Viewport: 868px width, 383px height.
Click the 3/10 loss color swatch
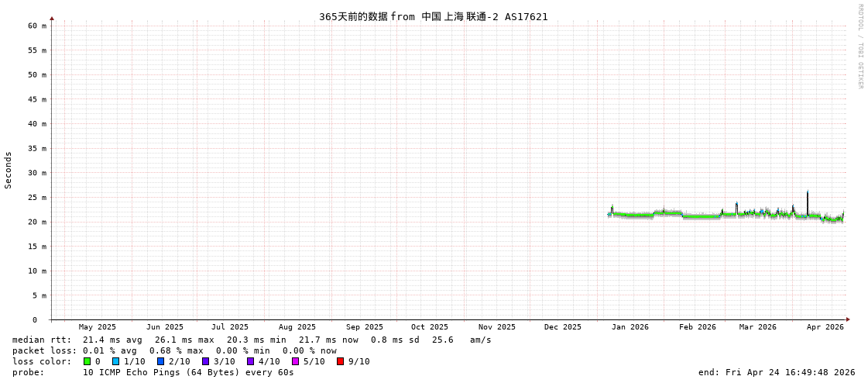click(205, 361)
